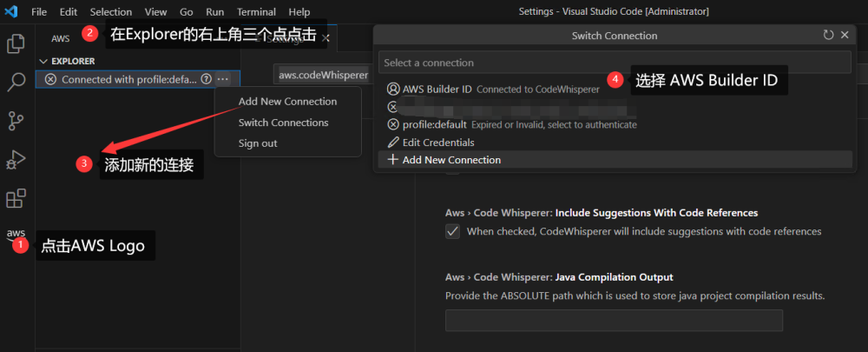The height and width of the screenshot is (352, 868).
Task: Click Include Suggestions With Code References heading
Action: pos(602,213)
